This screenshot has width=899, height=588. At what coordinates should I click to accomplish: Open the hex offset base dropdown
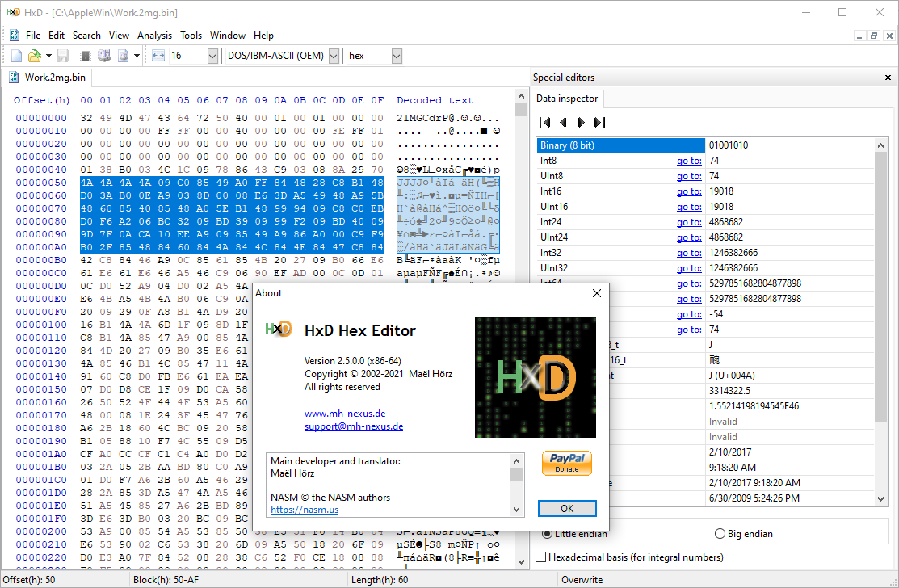[397, 56]
